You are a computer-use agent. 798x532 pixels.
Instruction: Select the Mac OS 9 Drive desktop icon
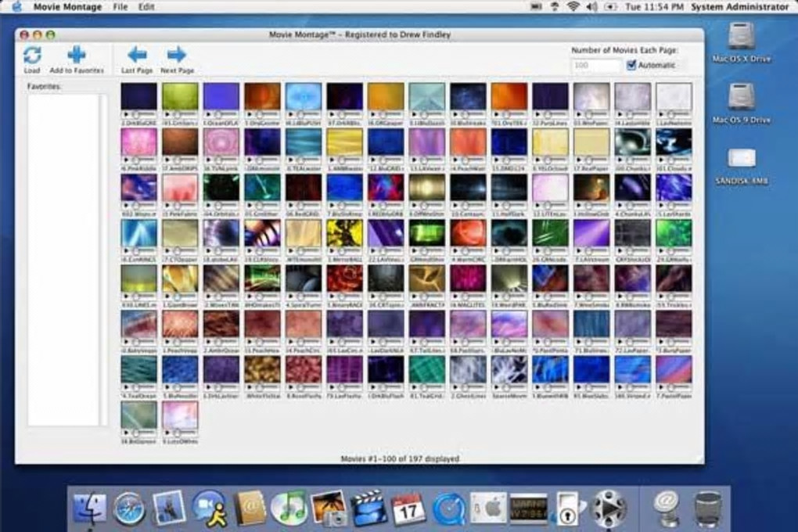(742, 97)
